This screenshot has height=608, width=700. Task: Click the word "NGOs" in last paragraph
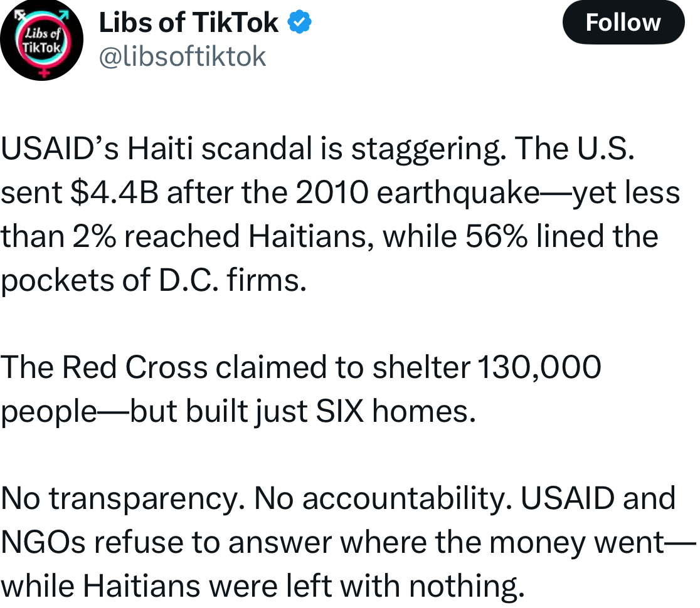coord(43,543)
